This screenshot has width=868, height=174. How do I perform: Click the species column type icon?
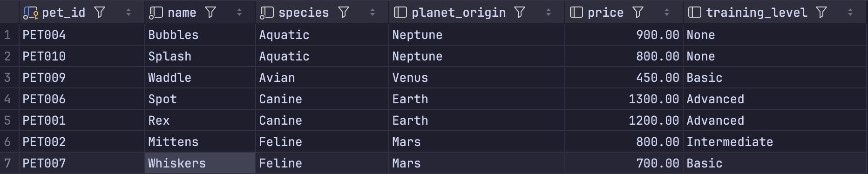pos(266,13)
